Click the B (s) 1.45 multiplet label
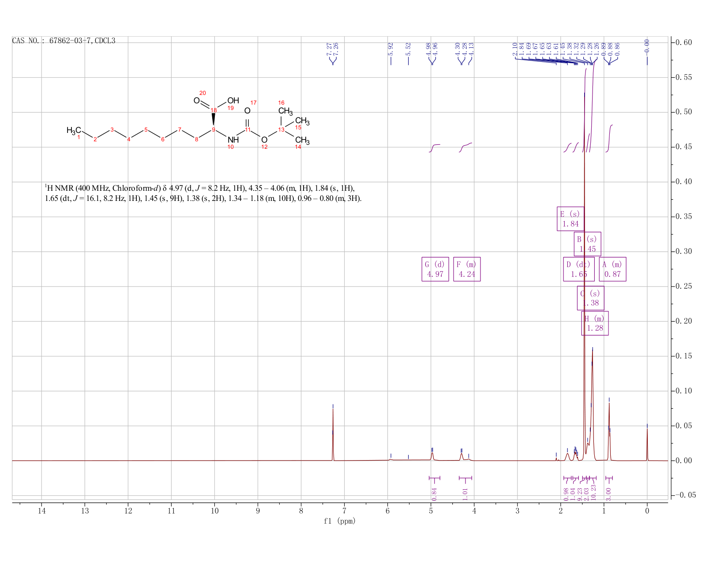The height and width of the screenshot is (563, 728). [587, 244]
